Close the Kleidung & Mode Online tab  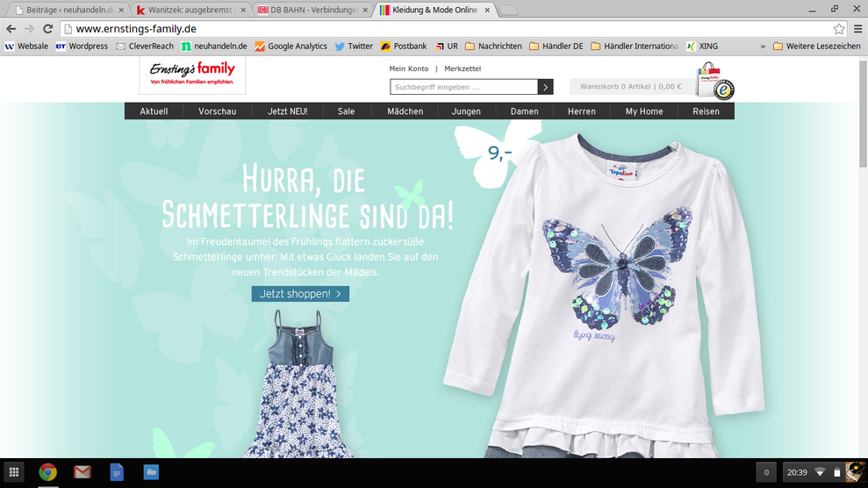coord(487,10)
